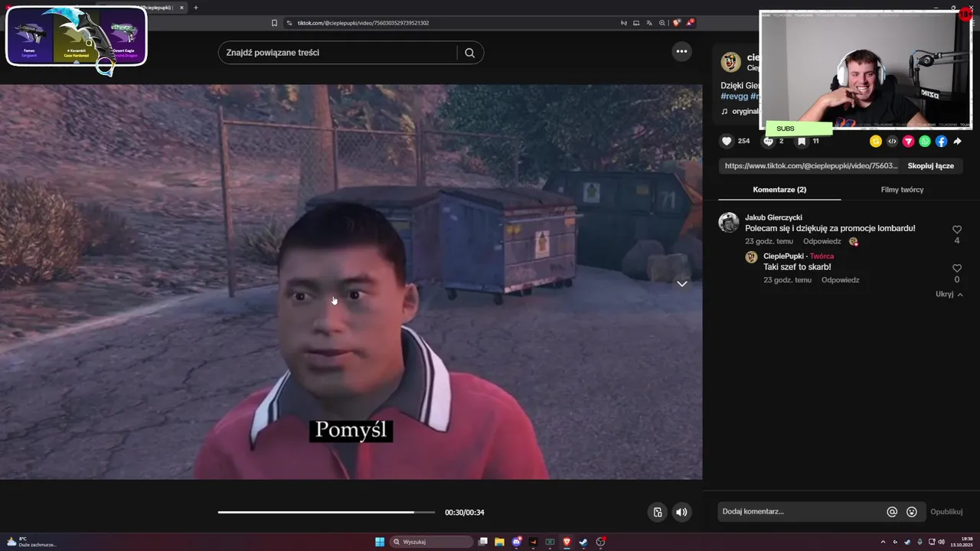Show hidden system tray icons
The image size is (980, 551).
coord(883,542)
